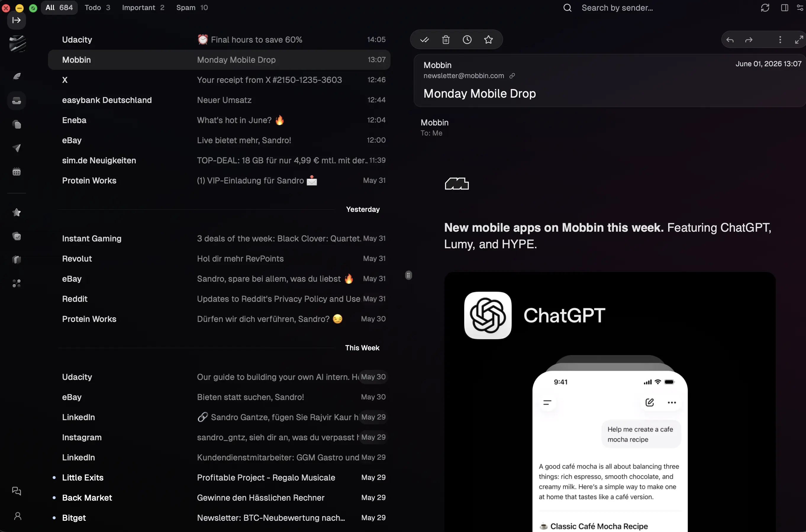Click the magnifying glass search icon
Image resolution: width=806 pixels, height=532 pixels.
click(x=568, y=8)
